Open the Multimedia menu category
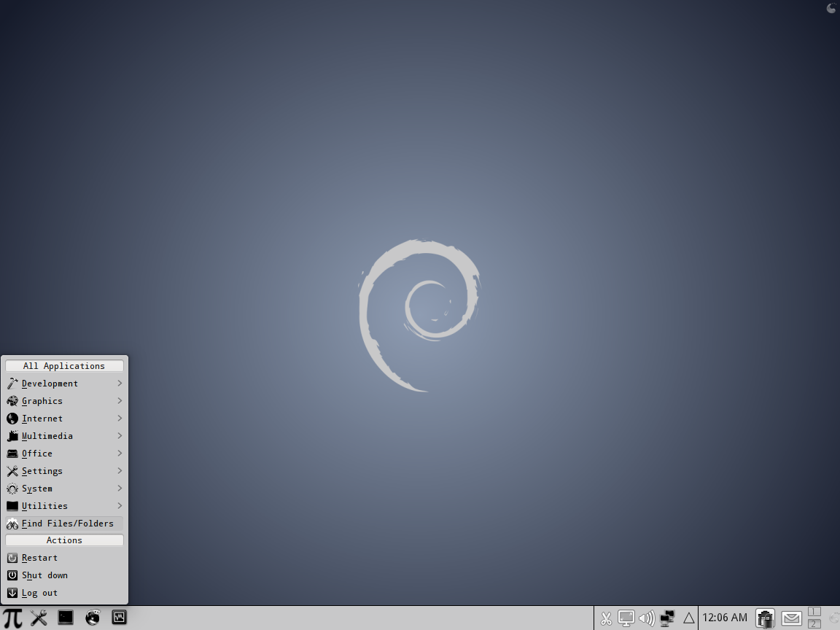840x630 pixels. [x=64, y=436]
